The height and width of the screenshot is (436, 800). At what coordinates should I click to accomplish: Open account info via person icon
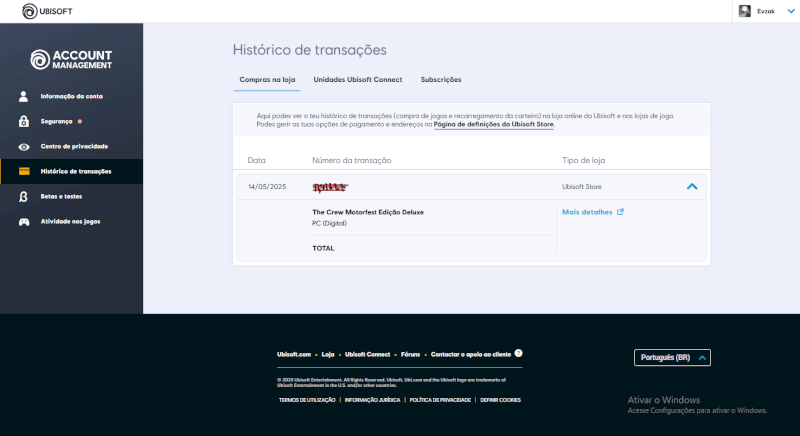(23, 96)
